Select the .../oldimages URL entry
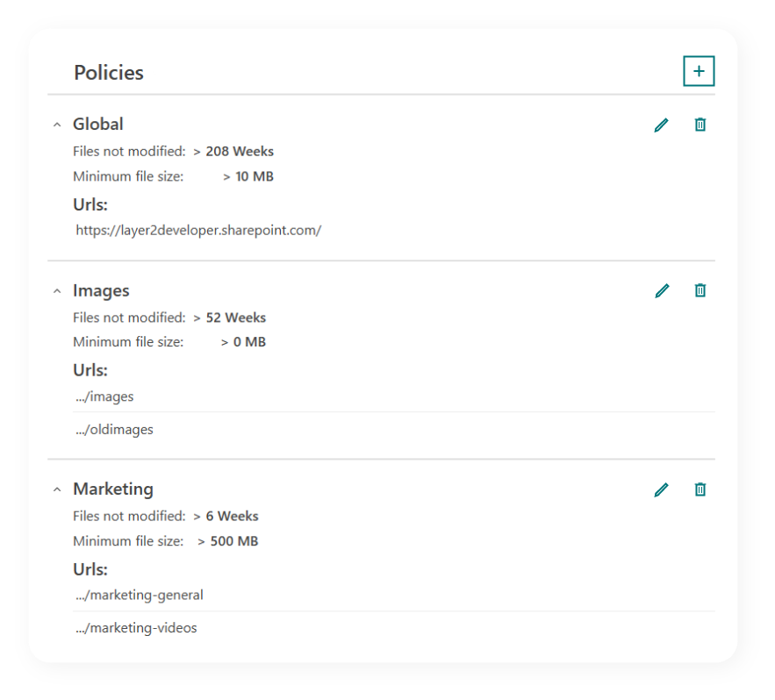This screenshot has width=775, height=700. (x=114, y=429)
